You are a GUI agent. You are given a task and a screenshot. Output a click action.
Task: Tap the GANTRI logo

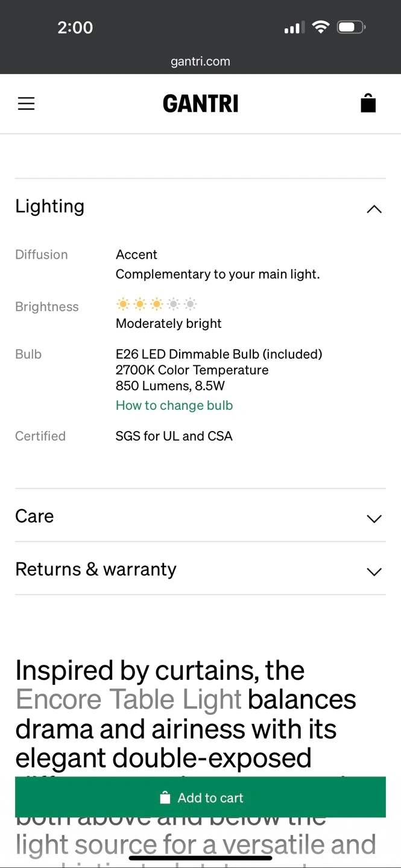[x=200, y=104]
